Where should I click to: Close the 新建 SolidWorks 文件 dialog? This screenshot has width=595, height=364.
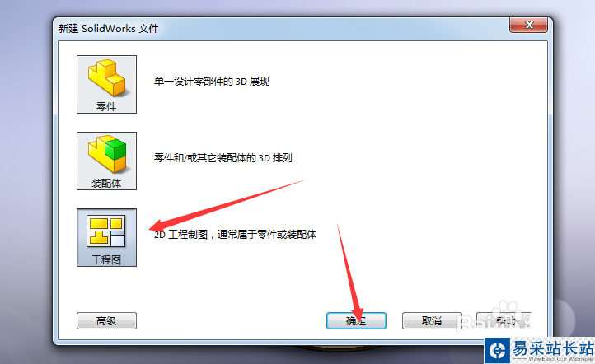point(528,25)
